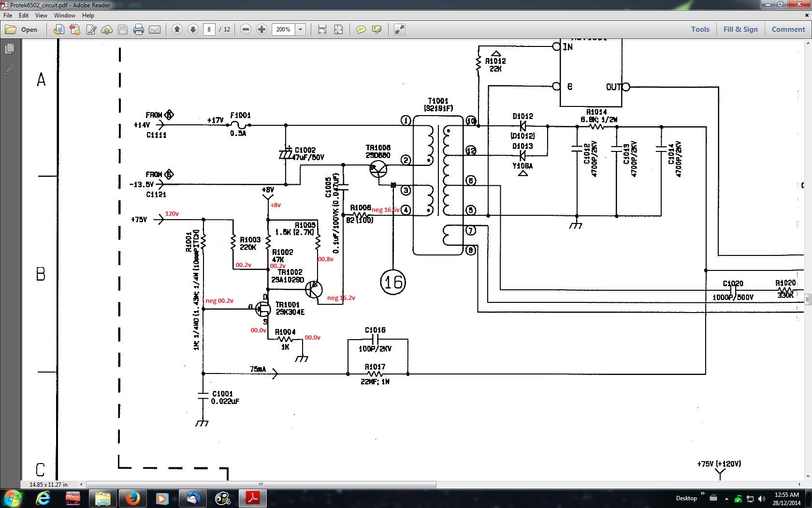Show page thumbnails panel
812x508 pixels.
tap(9, 49)
